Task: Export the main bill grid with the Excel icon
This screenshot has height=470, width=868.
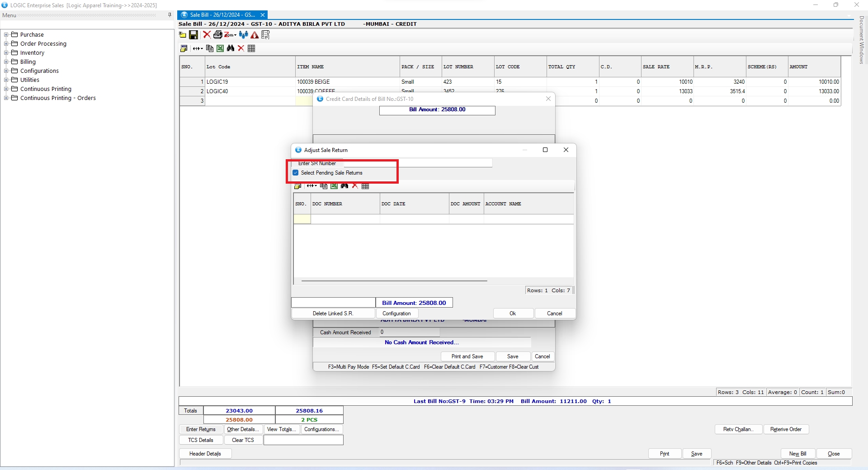Action: point(220,48)
